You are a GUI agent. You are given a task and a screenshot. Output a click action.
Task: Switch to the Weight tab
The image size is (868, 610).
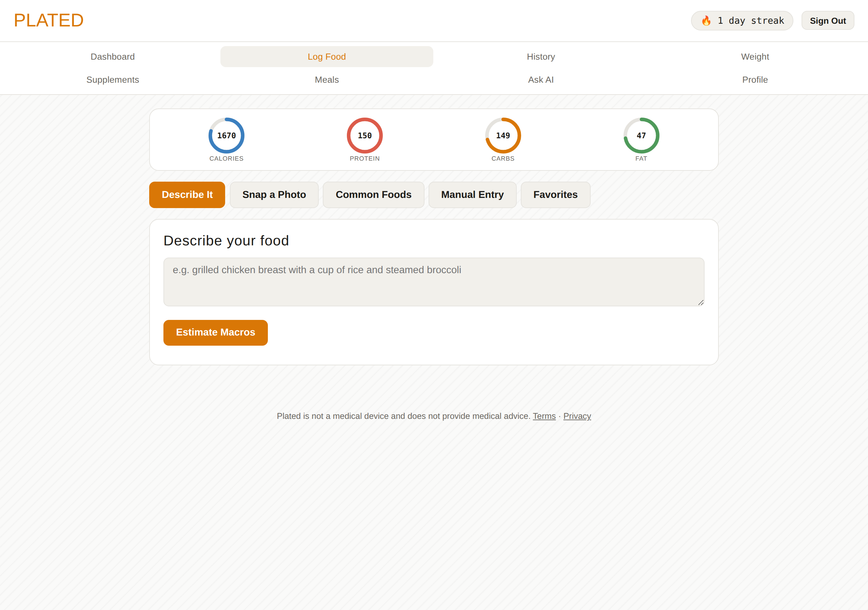(x=755, y=57)
